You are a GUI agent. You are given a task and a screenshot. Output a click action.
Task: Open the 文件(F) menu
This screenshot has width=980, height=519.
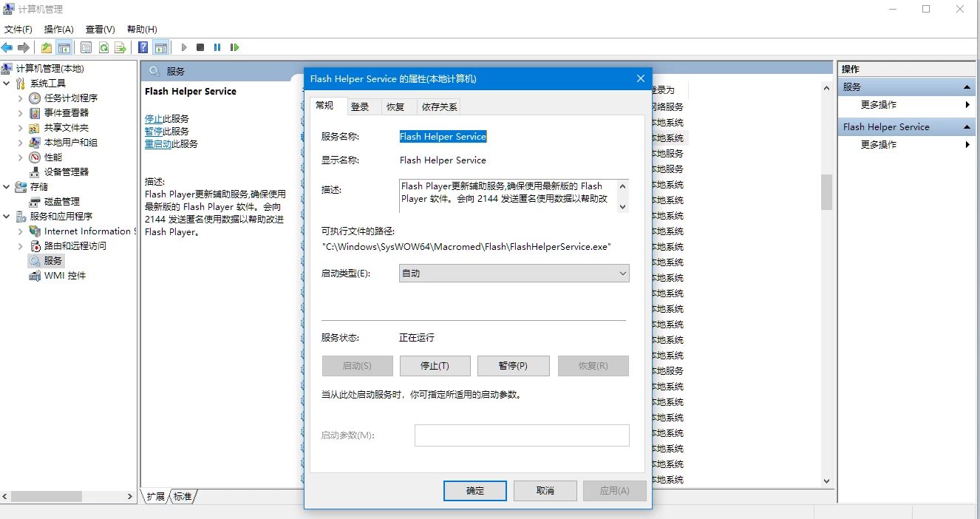18,30
